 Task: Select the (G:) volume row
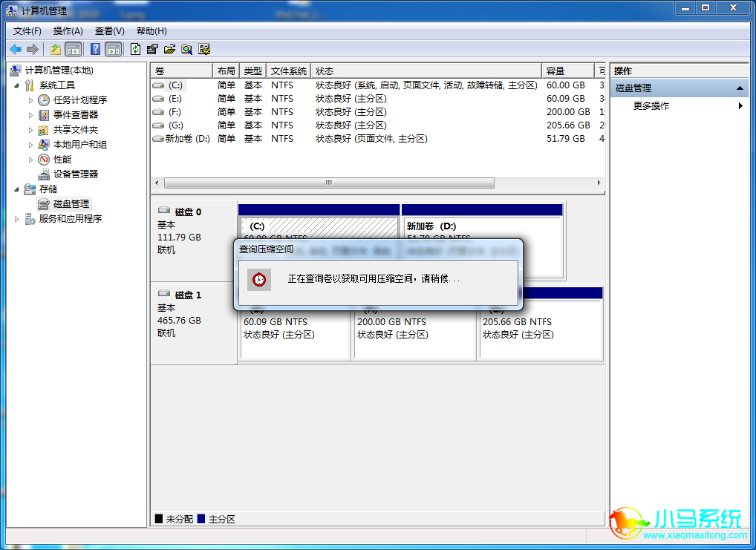click(378, 125)
